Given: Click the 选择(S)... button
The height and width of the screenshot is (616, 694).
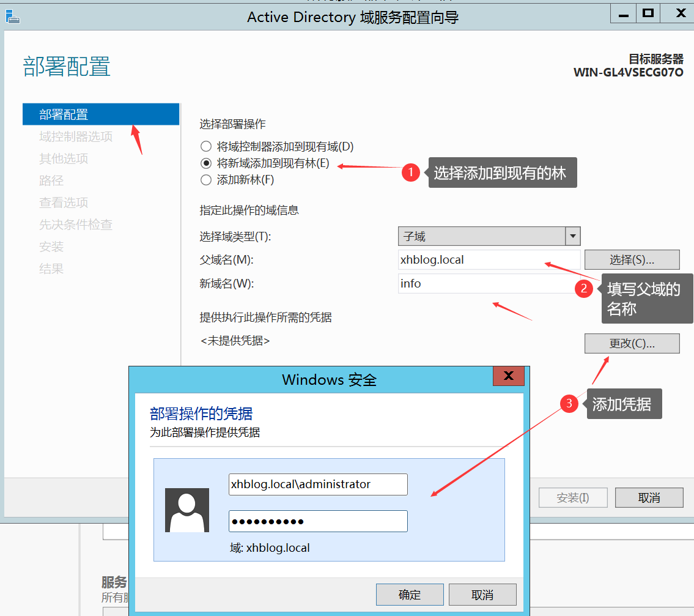Looking at the screenshot, I should click(632, 259).
